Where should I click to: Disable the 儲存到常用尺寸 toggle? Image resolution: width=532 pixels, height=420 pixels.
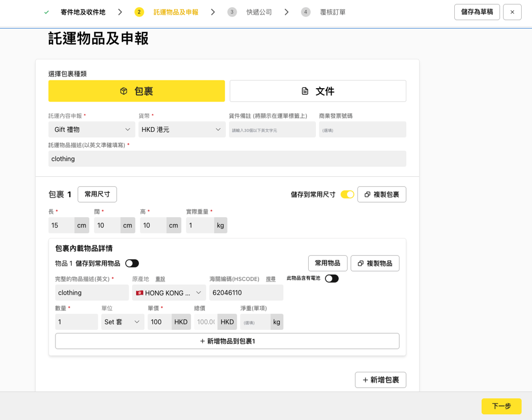coord(347,194)
